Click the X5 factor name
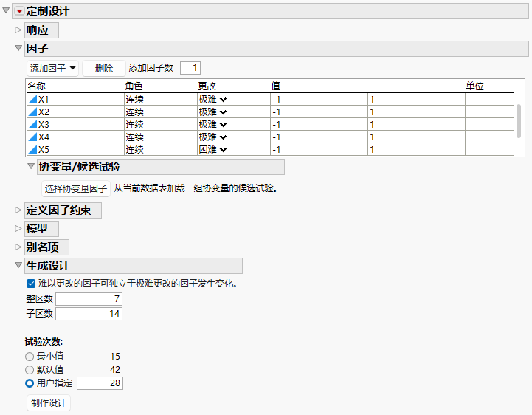 click(44, 150)
